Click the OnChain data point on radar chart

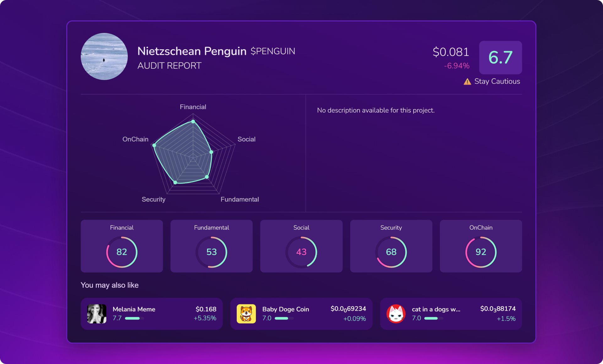tap(154, 145)
